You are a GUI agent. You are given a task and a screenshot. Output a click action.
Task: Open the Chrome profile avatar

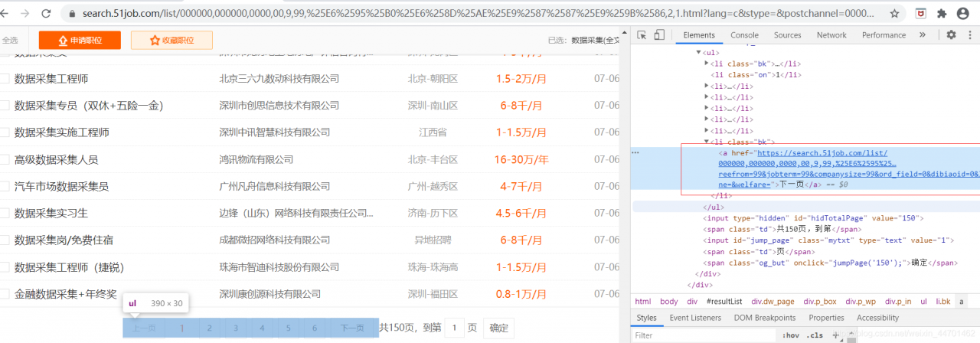click(x=963, y=14)
